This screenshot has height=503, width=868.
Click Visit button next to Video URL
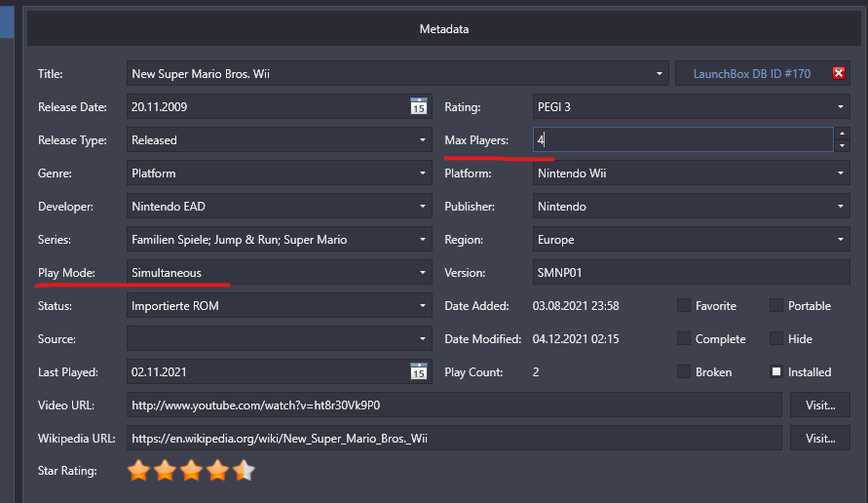click(820, 405)
